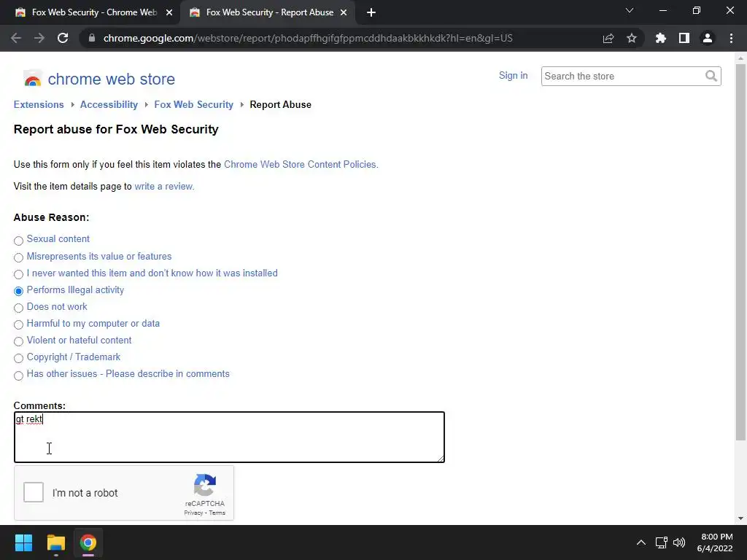The height and width of the screenshot is (560, 747).
Task: Click scrollbar up arrow
Action: click(x=740, y=58)
